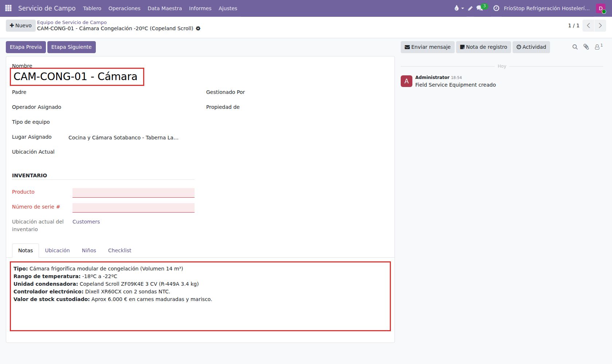
Task: Switch to the Ubicación tab
Action: (57, 250)
